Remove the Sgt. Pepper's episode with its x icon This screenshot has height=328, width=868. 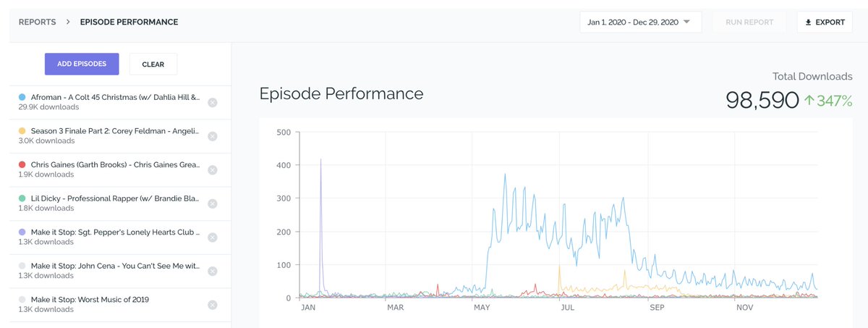pyautogui.click(x=212, y=237)
